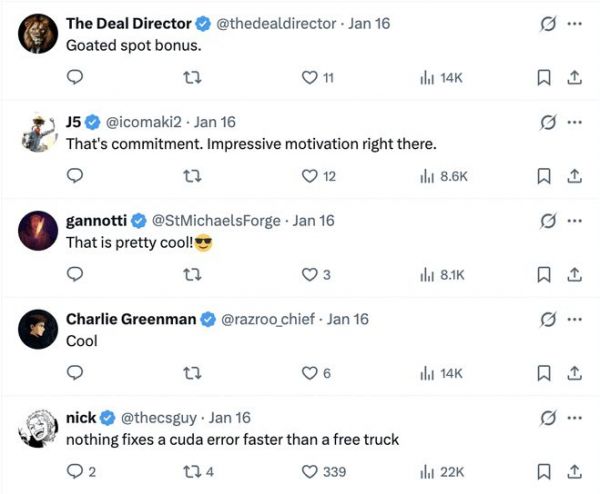
Task: Reply to nick's tweet with 2 replies
Action: 74,471
